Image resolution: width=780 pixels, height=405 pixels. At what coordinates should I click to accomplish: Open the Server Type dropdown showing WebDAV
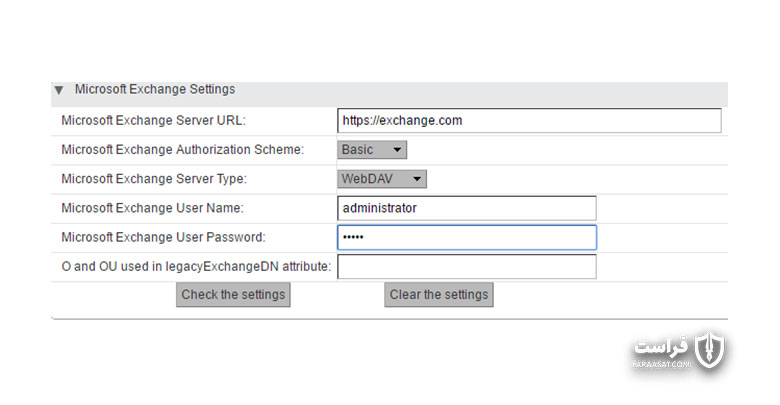click(x=382, y=179)
